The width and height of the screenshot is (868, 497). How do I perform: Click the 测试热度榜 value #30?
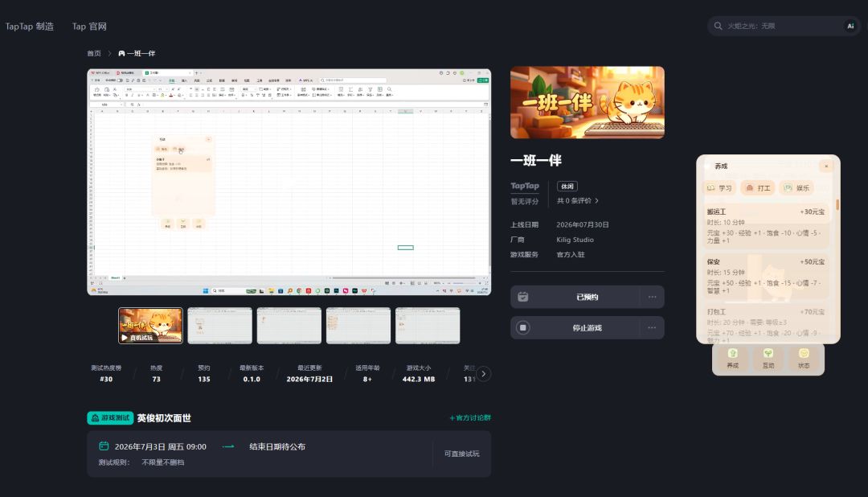(106, 379)
